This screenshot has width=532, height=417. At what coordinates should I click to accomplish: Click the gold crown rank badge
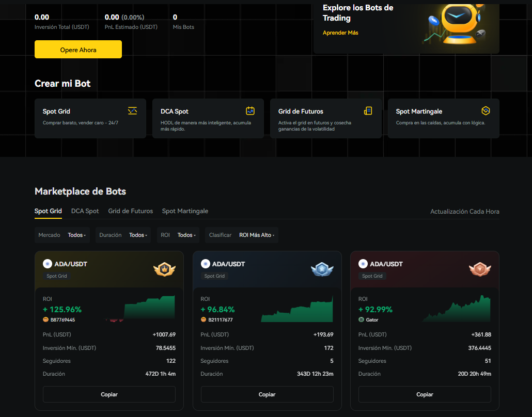click(164, 269)
